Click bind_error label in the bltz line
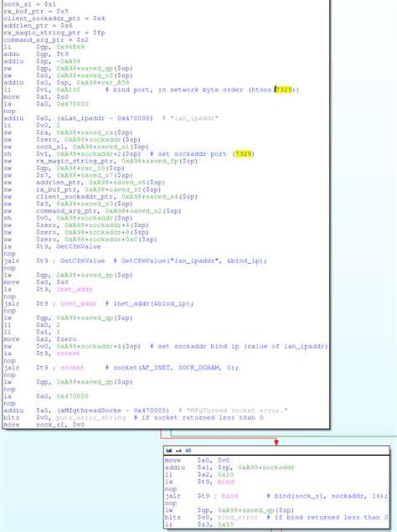The height and width of the screenshot is (532, 397). (x=238, y=517)
